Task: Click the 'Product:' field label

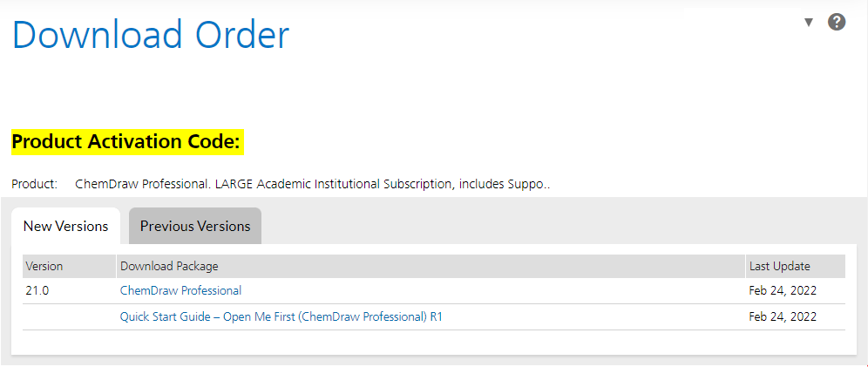Action: pos(34,184)
